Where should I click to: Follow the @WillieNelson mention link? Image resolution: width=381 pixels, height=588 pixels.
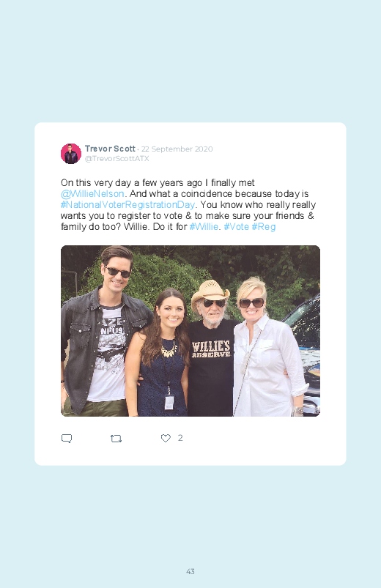click(x=92, y=194)
